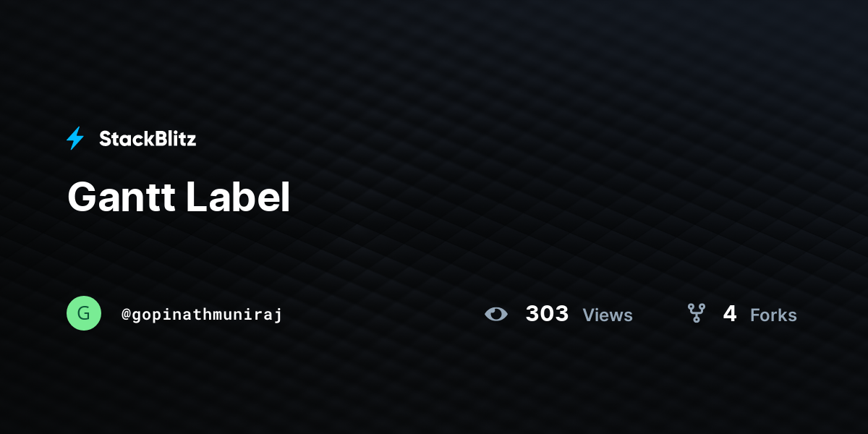The image size is (868, 434).
Task: Click the Forks label
Action: pyautogui.click(x=773, y=315)
